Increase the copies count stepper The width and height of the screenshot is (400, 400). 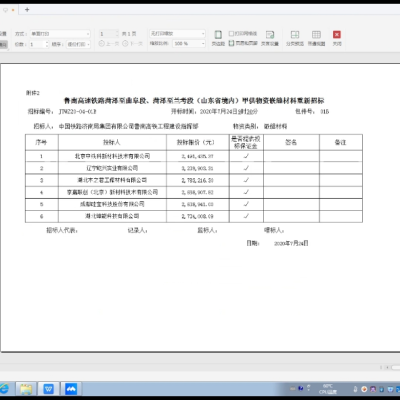click(47, 42)
